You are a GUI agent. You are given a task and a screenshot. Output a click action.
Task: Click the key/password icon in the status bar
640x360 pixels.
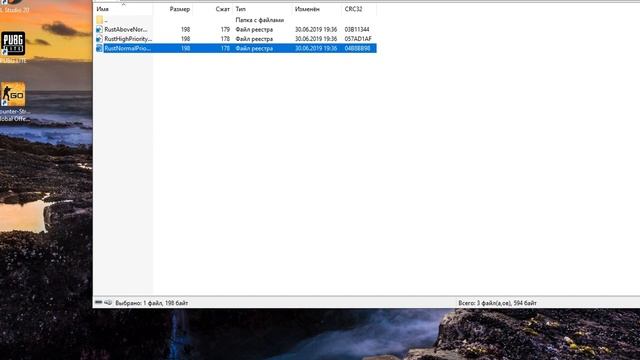(108, 302)
